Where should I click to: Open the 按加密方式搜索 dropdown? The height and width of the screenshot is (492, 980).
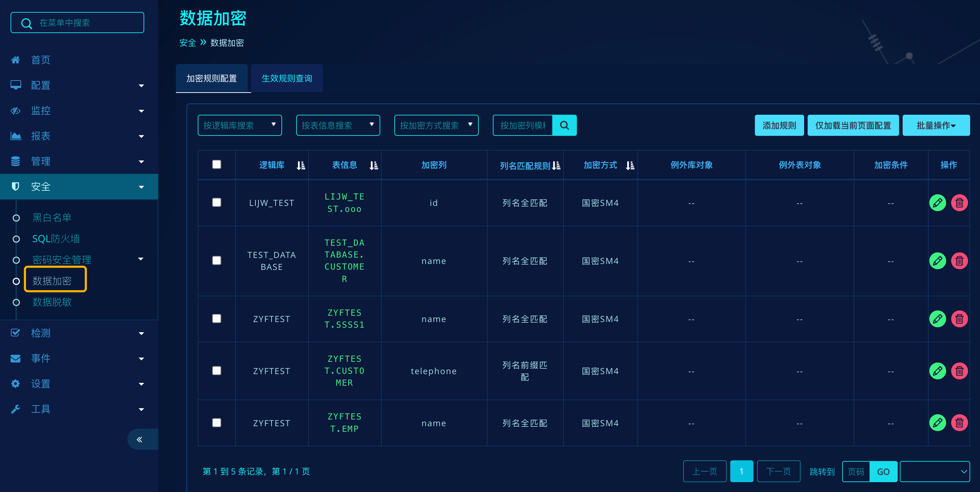[436, 125]
